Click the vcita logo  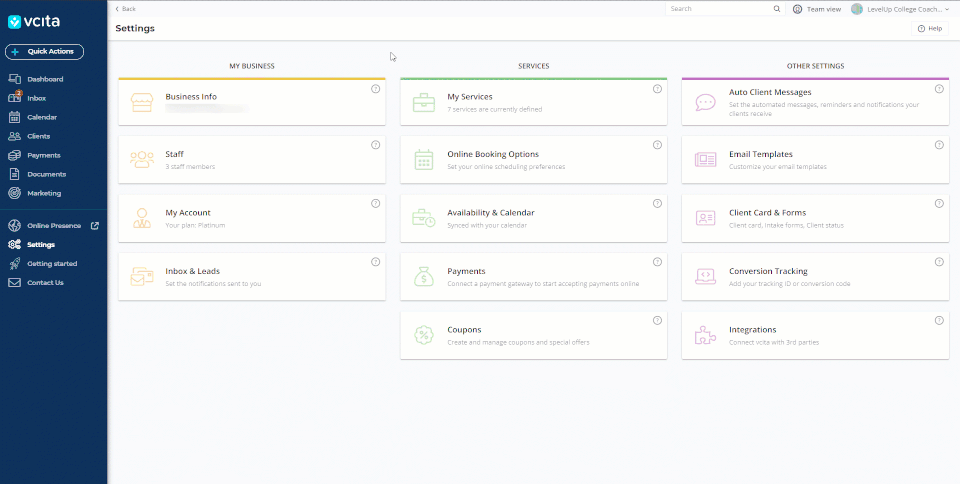[x=34, y=22]
